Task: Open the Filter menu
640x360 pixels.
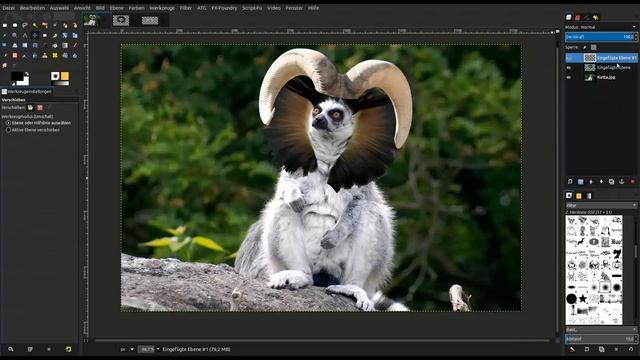Action: tap(186, 8)
